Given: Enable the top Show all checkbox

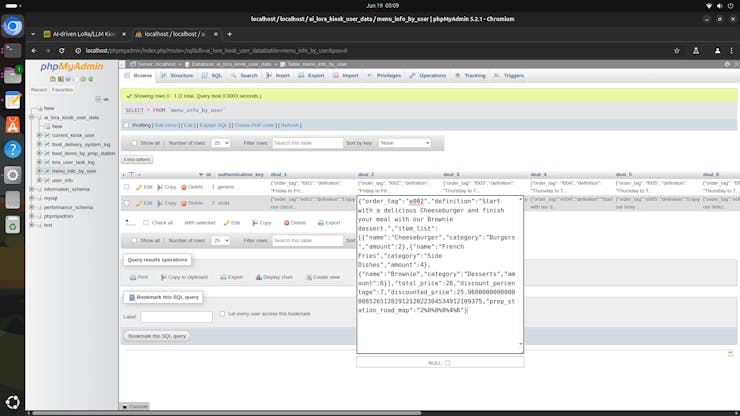Looking at the screenshot, I should (135, 143).
